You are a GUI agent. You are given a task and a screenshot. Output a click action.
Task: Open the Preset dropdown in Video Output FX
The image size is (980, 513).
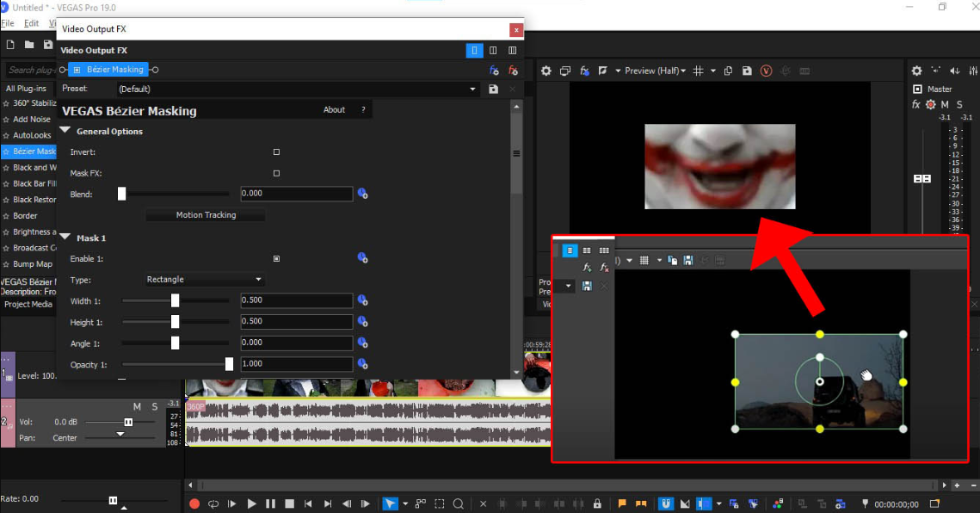472,89
